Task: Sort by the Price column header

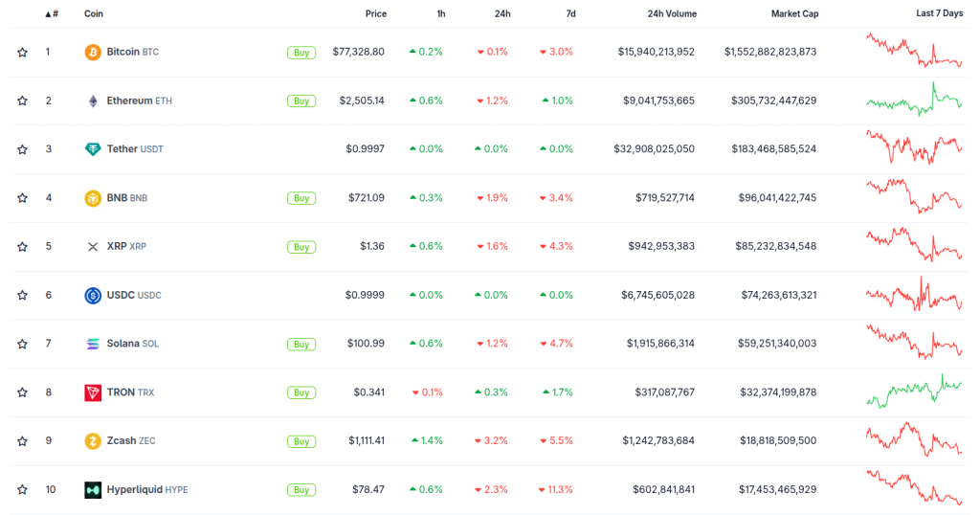Action: 375,13
